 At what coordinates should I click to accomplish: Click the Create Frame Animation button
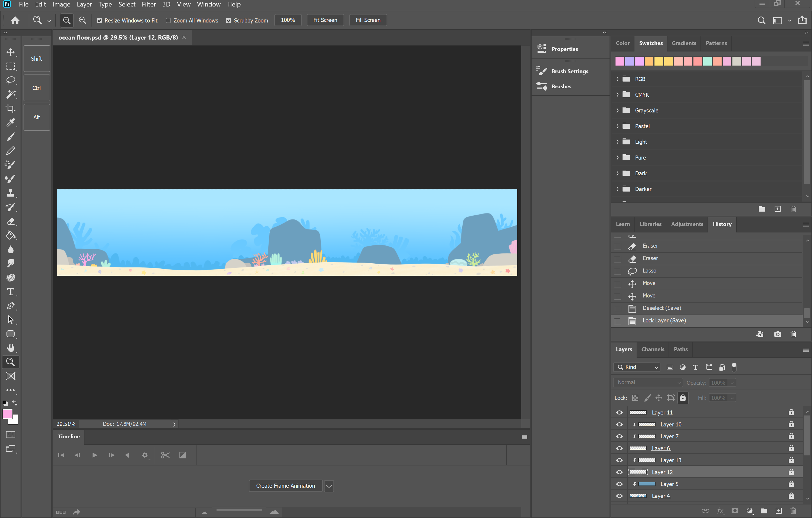285,485
